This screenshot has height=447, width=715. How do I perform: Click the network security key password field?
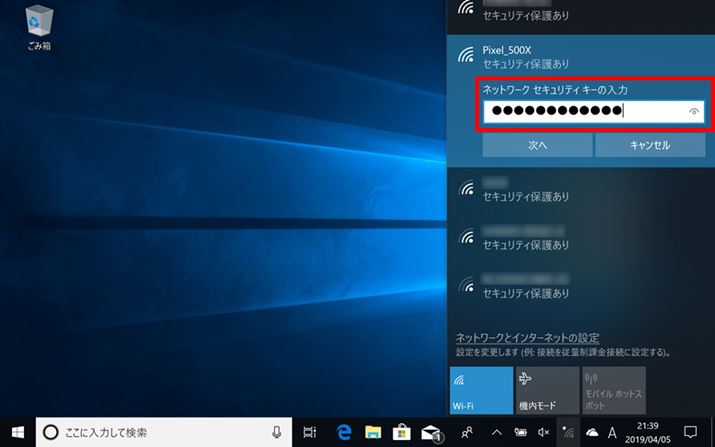tap(594, 111)
